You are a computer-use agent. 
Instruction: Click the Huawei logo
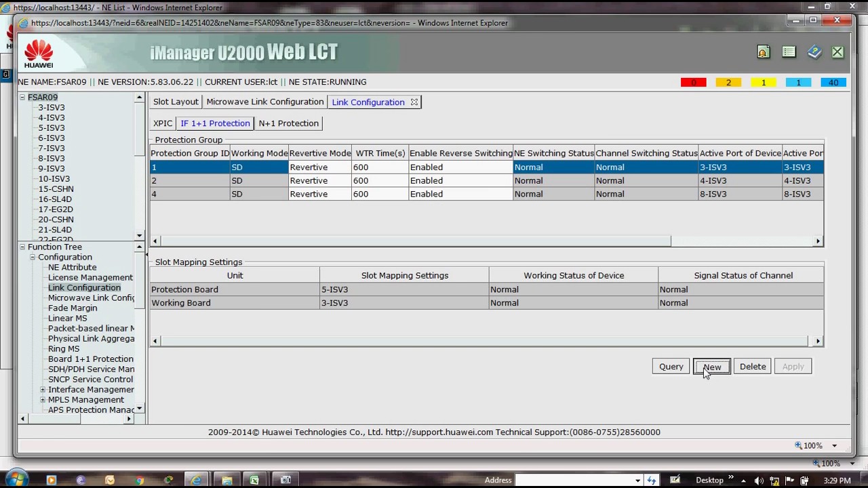tap(39, 54)
